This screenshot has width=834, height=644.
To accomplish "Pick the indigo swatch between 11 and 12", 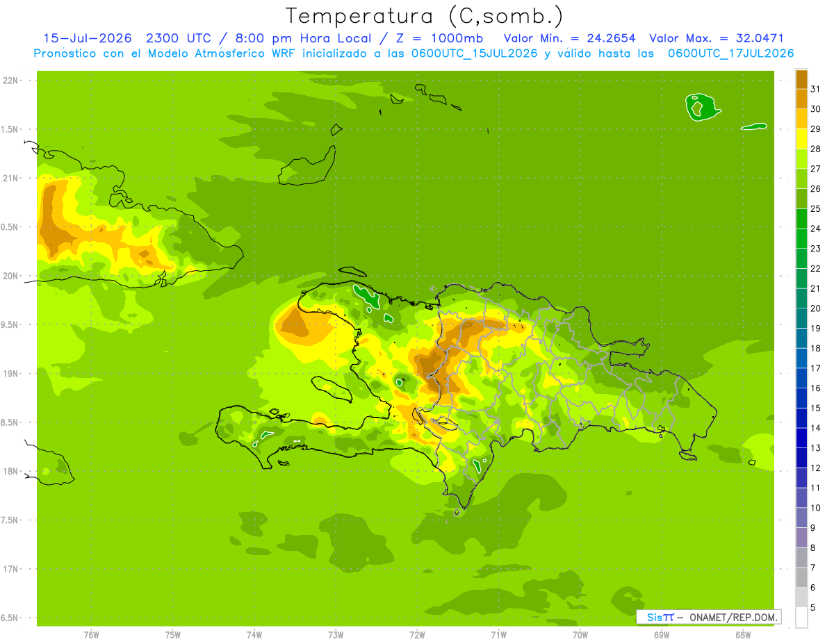I will point(801,478).
